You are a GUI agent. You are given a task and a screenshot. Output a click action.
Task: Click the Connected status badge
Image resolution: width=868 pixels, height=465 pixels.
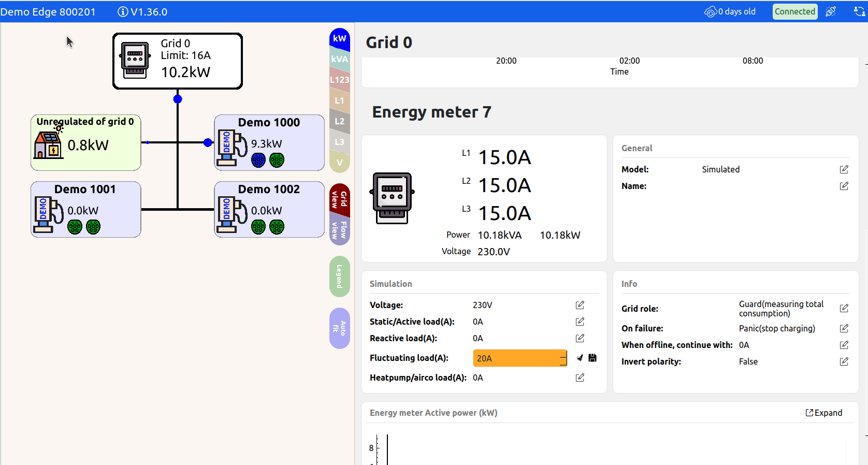tap(795, 11)
